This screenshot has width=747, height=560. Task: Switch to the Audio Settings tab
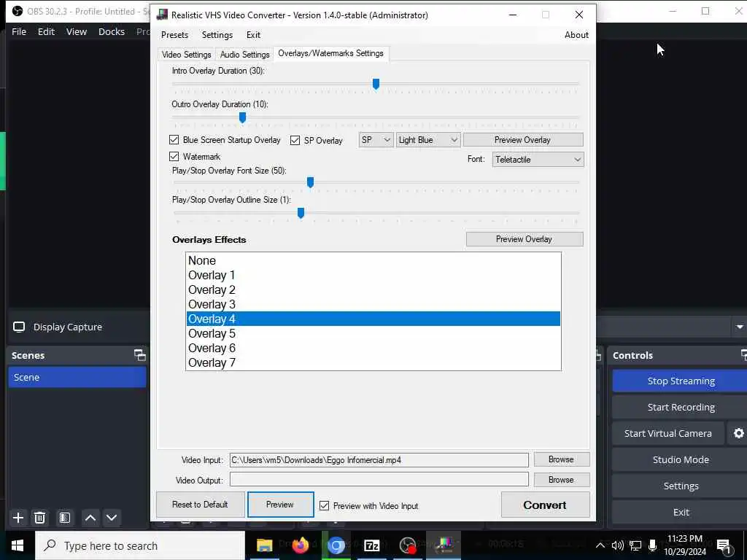pos(245,54)
